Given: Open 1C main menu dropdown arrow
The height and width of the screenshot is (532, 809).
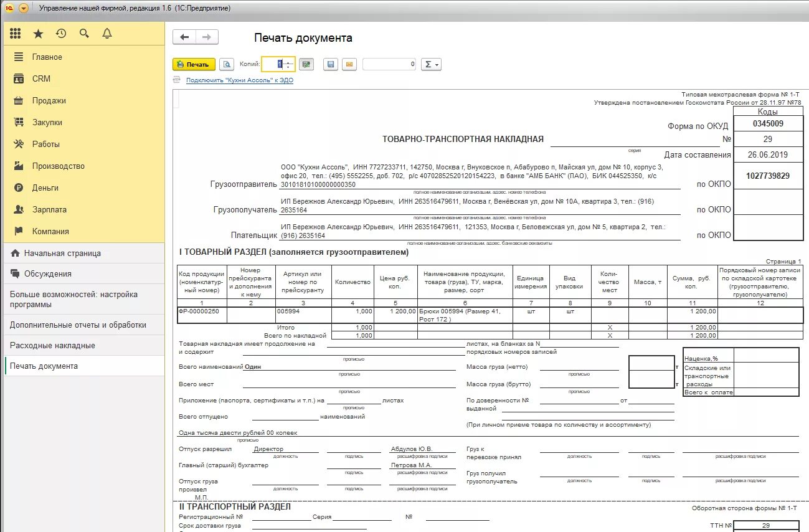Looking at the screenshot, I should click(x=24, y=8).
